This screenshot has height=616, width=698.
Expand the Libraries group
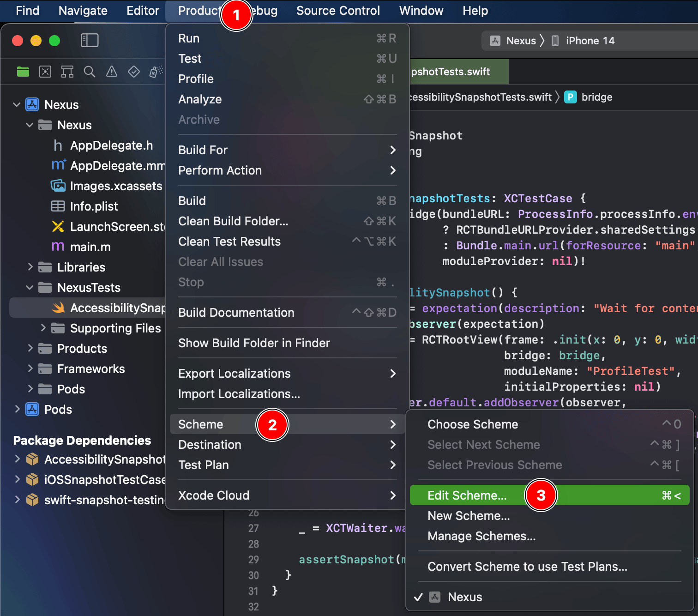click(x=30, y=267)
